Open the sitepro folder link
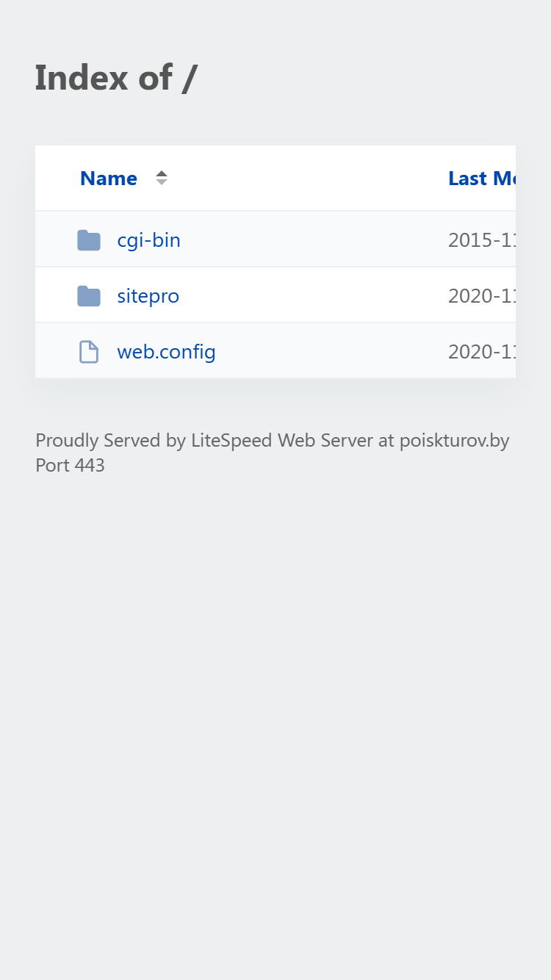Image resolution: width=551 pixels, height=980 pixels. pyautogui.click(x=148, y=296)
